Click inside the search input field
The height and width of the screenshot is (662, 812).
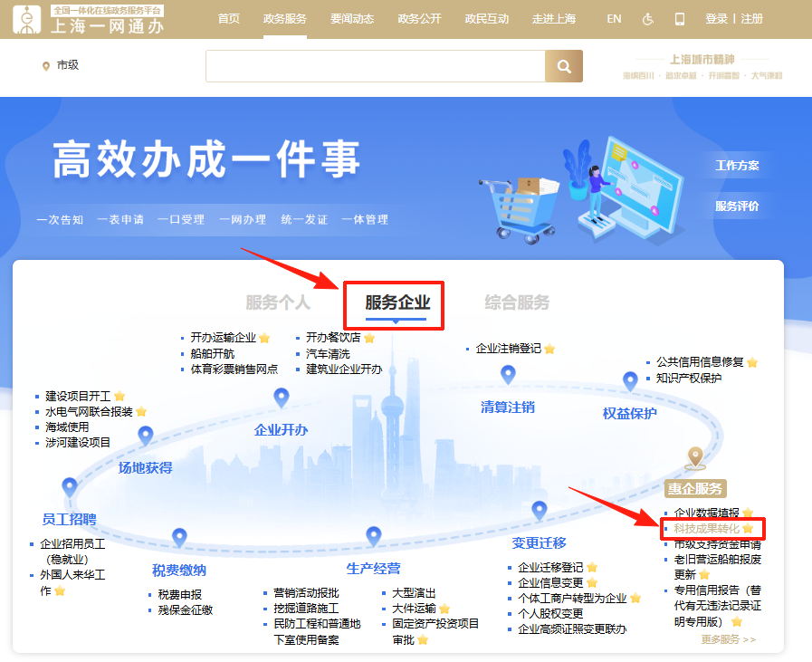click(x=371, y=66)
